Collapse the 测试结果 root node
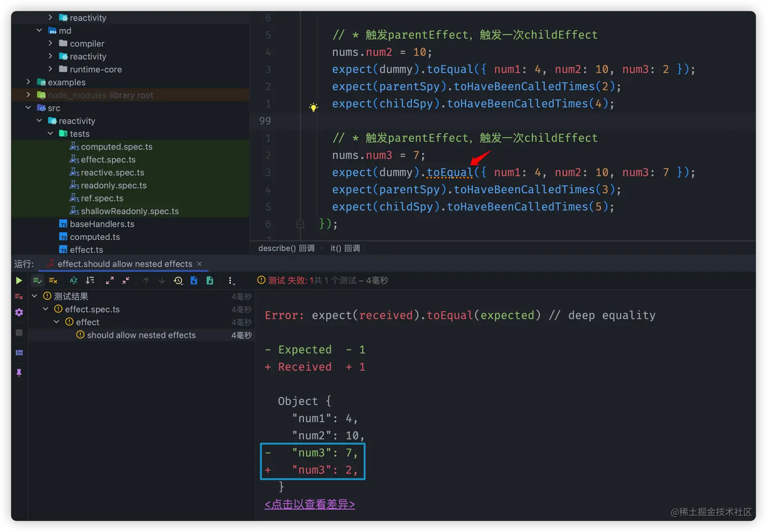 tap(34, 296)
